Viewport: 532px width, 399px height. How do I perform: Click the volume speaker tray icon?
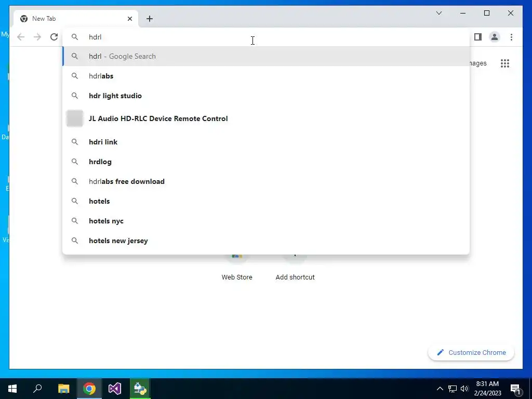point(464,389)
